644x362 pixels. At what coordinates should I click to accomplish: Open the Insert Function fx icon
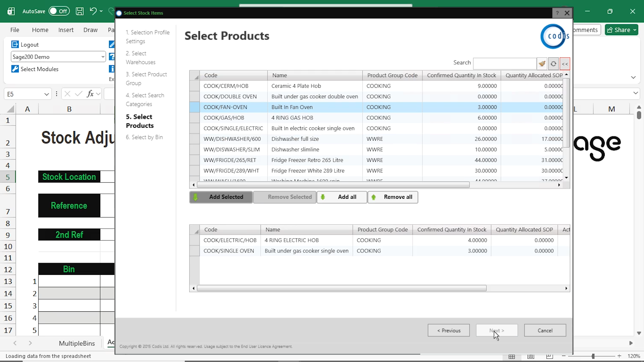(x=91, y=94)
